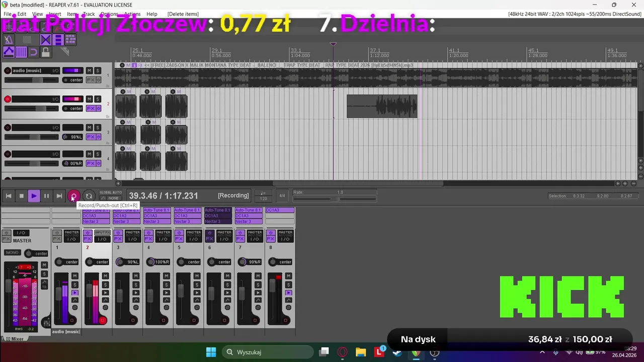Open automation mode on mixer strip 3
Image resolution: width=644 pixels, height=362 pixels.
[136, 300]
